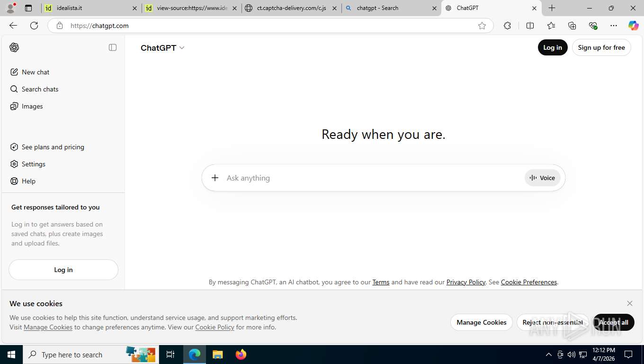
Task: Open the notification center icon
Action: click(628, 355)
